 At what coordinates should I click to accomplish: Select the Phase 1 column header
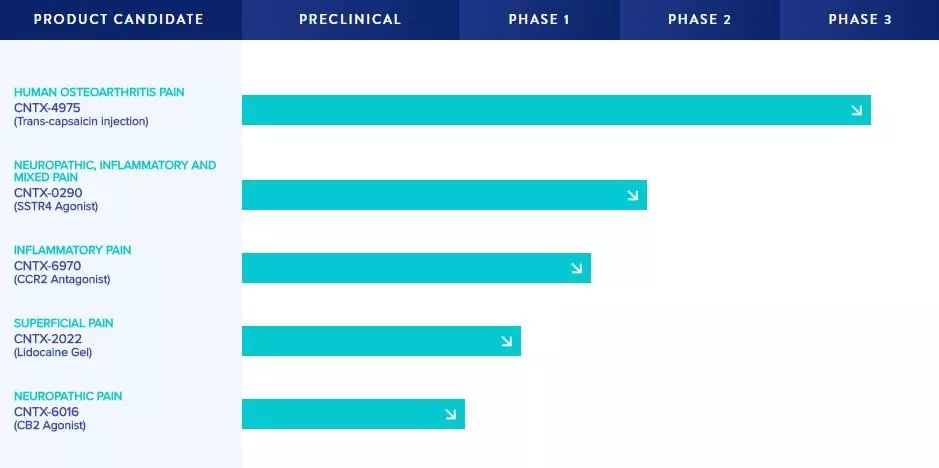[539, 19]
